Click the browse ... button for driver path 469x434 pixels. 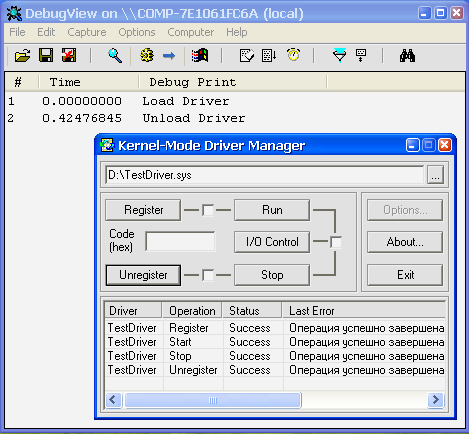tap(435, 175)
